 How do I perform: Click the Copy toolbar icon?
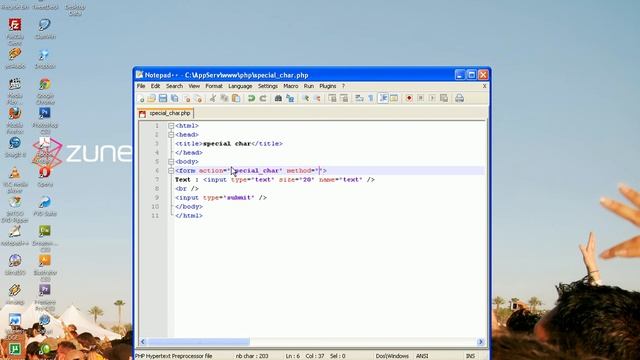(x=224, y=98)
